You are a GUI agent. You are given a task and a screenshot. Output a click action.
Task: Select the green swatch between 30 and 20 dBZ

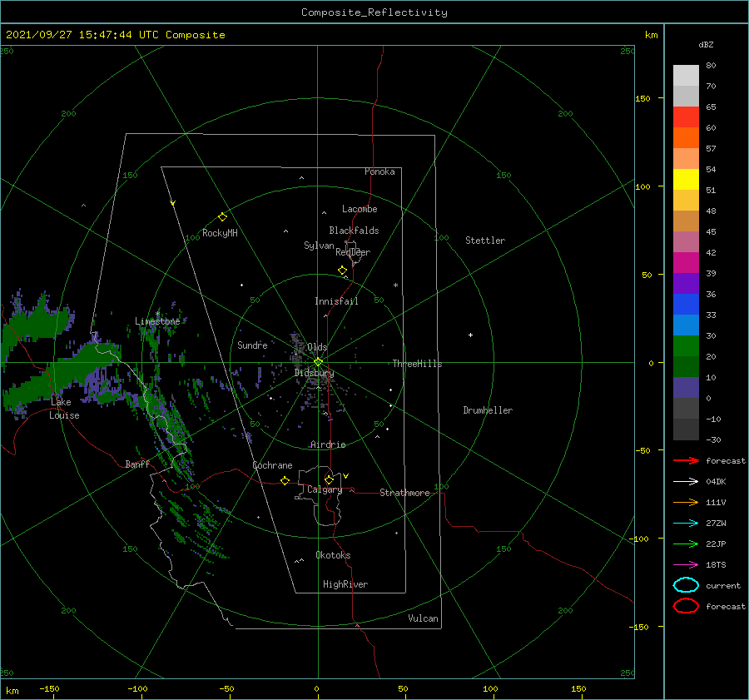pos(686,346)
